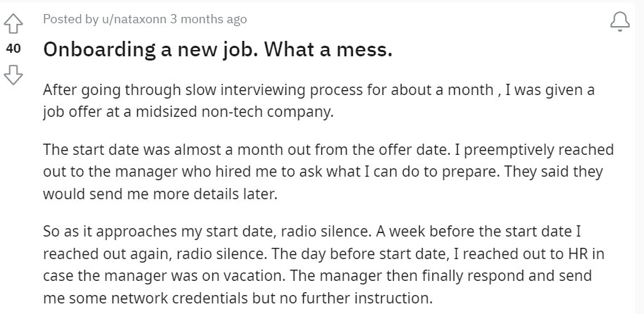
Task: Click the notification bell for this post
Action: pyautogui.click(x=619, y=23)
